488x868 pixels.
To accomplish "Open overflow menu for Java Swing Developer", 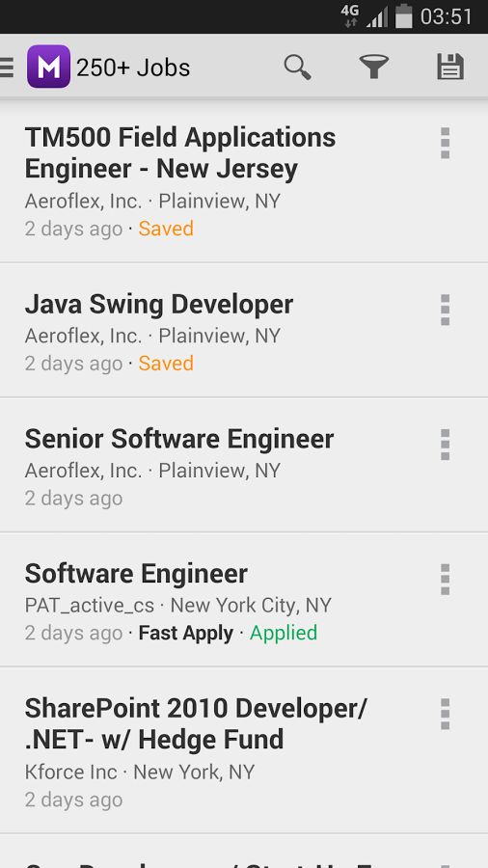I will pos(446,310).
